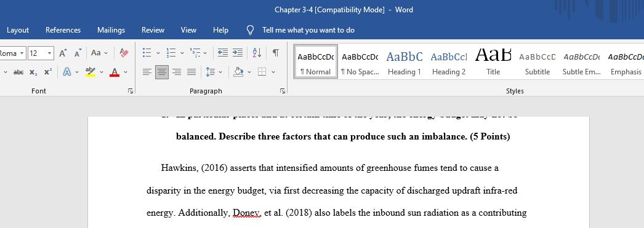The width and height of the screenshot is (644, 228).
Task: Sort the selected text alphabetically
Action: pos(257,53)
